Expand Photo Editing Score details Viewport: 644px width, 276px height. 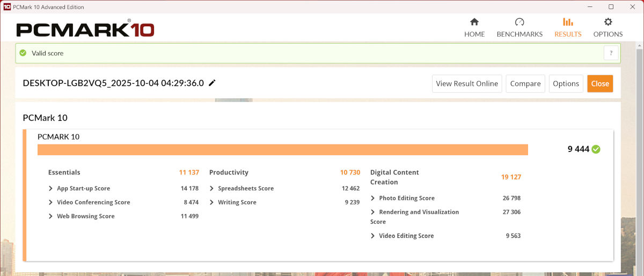tap(373, 198)
